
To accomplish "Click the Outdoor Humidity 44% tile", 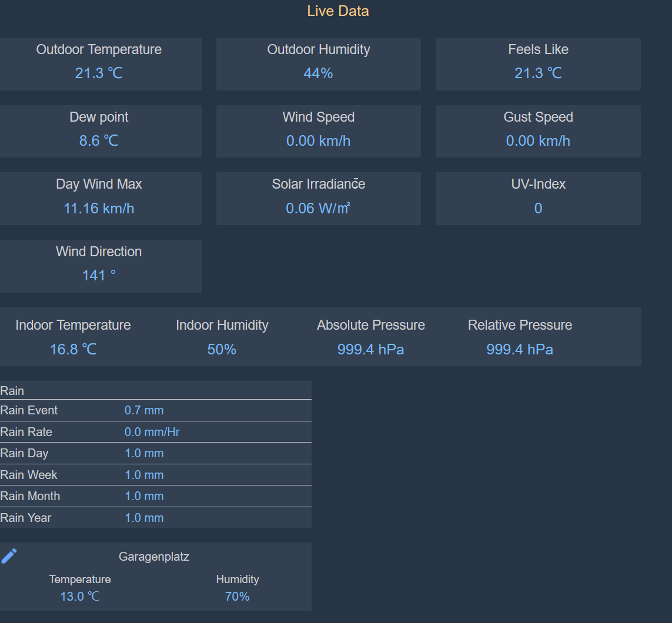I will tap(318, 63).
